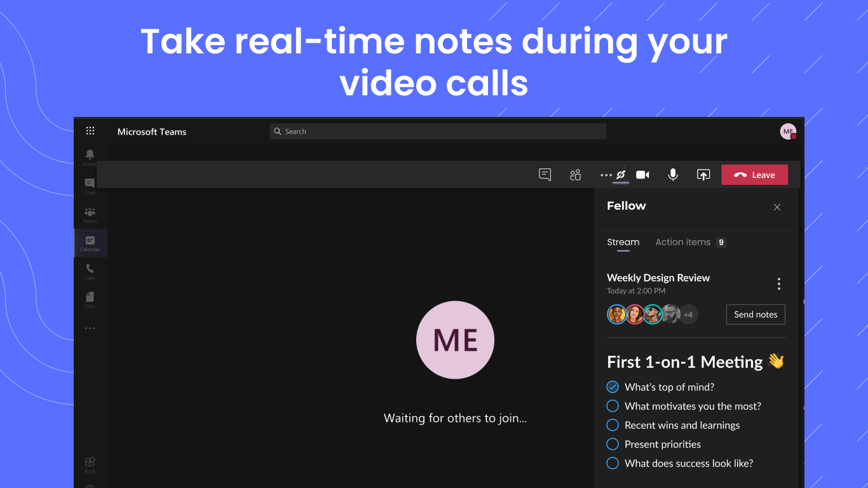This screenshot has height=488, width=868.
Task: Toggle the camera in meeting toolbar
Action: (642, 175)
